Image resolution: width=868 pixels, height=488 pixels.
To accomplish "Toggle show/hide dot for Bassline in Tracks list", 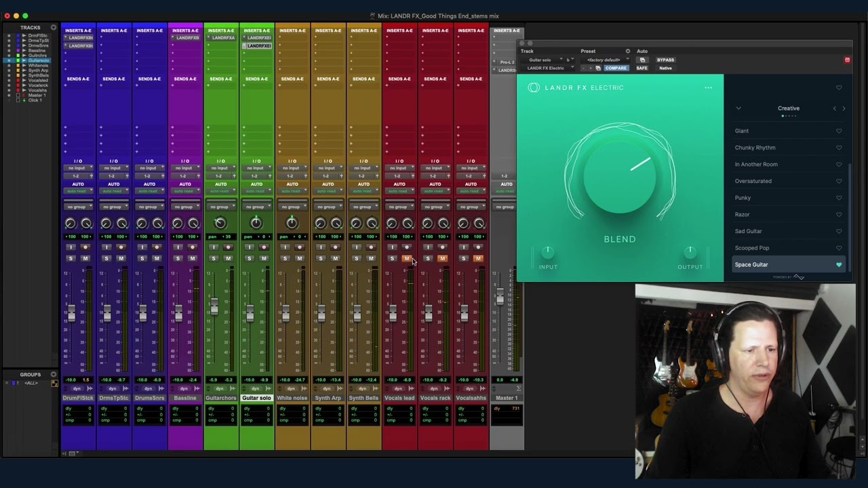I will tap(9, 51).
